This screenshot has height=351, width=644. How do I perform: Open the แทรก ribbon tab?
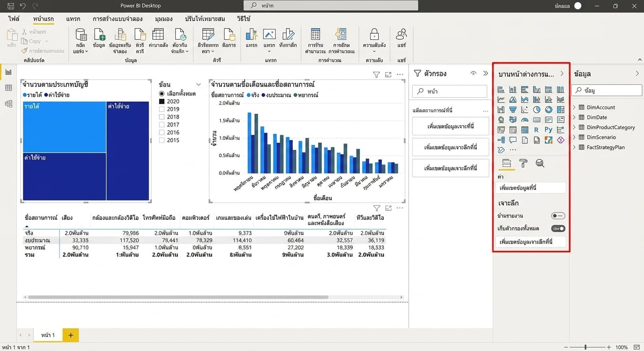click(x=73, y=19)
